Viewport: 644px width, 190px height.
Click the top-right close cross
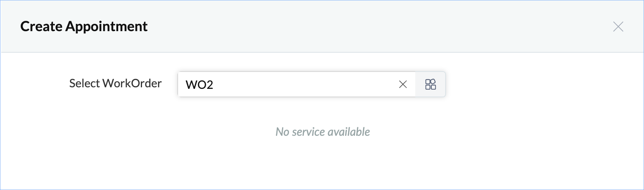(618, 27)
